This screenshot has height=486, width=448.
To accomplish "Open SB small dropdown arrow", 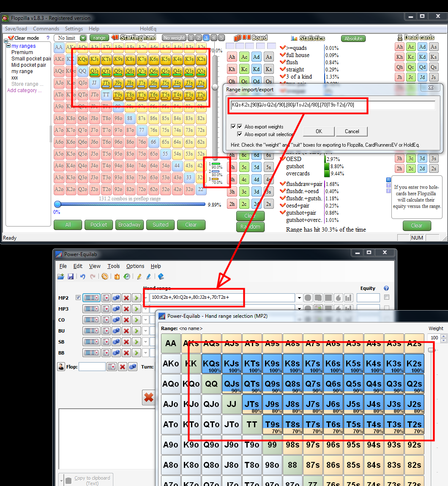I will tap(146, 342).
